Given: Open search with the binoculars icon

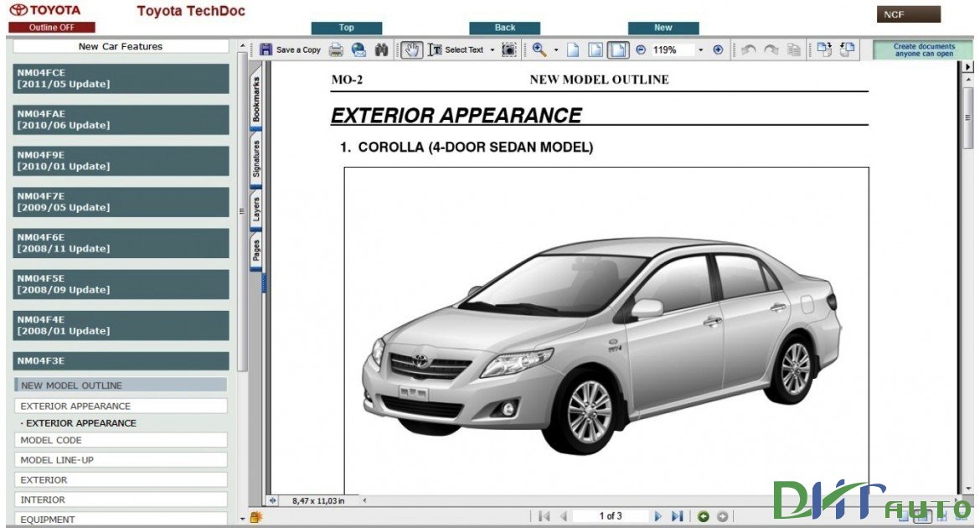Looking at the screenshot, I should coord(381,50).
